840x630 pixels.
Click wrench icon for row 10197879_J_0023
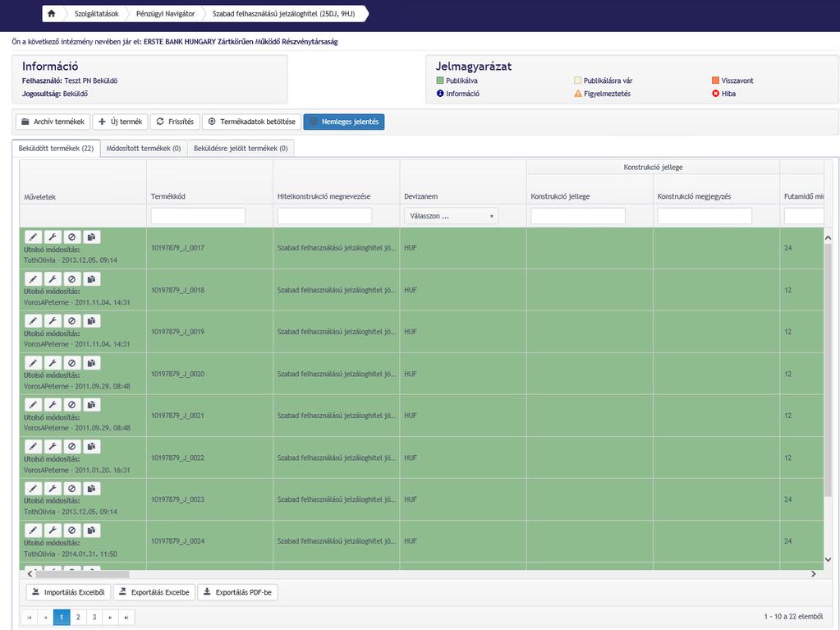53,489
